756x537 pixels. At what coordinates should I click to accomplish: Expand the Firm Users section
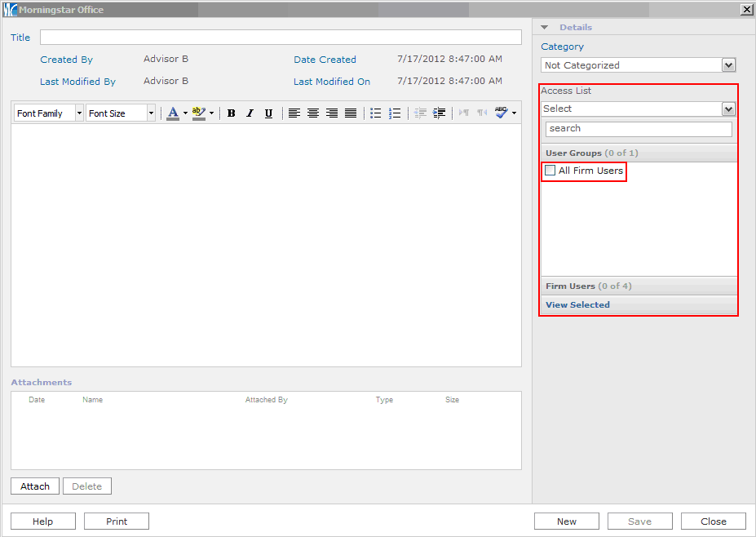[588, 286]
